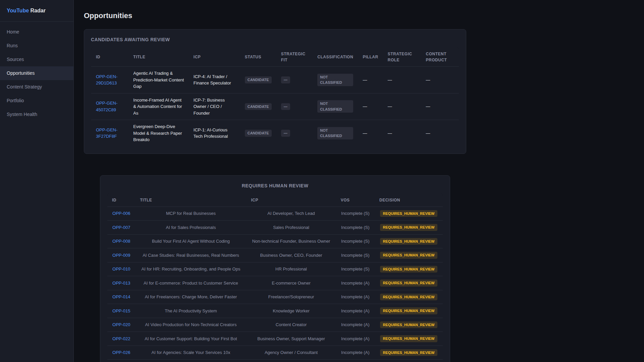Open opportunity OPP-013

point(121,283)
